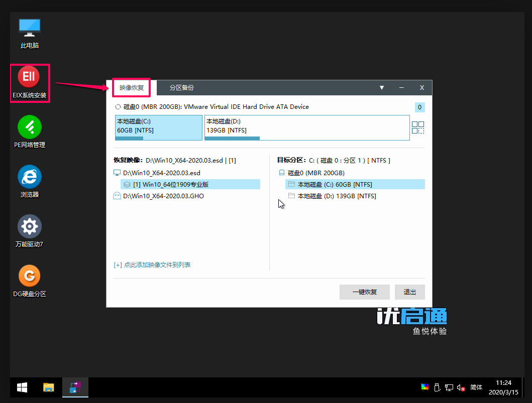Open the title bar dropdown triangle menu

click(382, 88)
